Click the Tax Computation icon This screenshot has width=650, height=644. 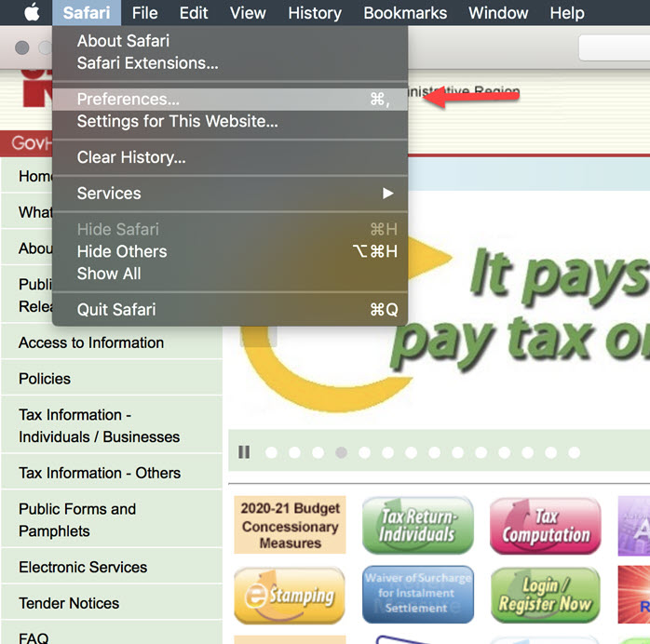(x=545, y=526)
